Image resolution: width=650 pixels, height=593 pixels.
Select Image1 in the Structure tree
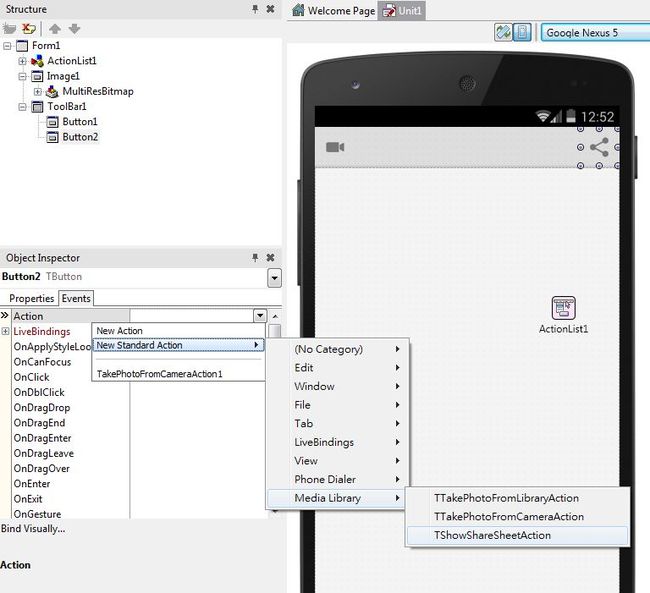[x=63, y=76]
